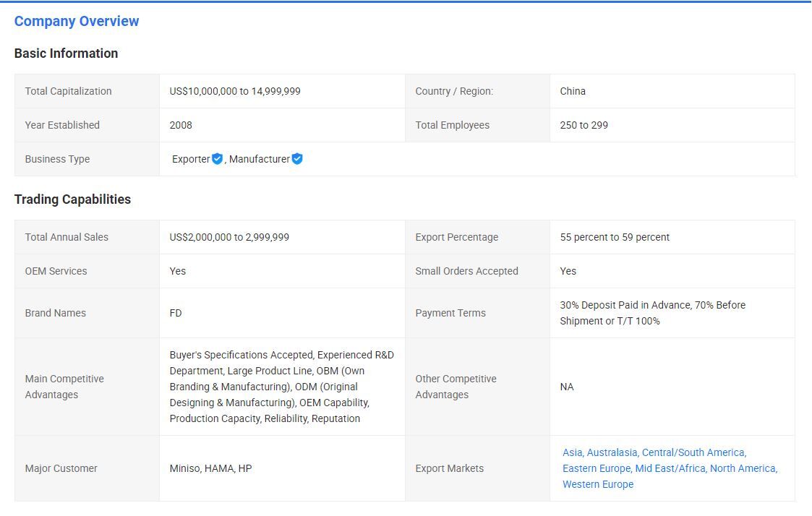Image resolution: width=812 pixels, height=516 pixels.
Task: Click the Total Capitalization value cell
Action: 235,91
